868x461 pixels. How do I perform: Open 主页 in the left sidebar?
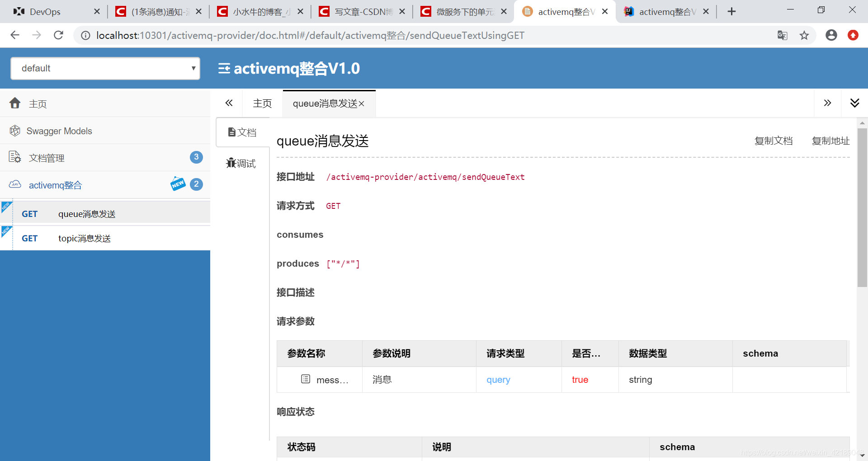[105, 103]
